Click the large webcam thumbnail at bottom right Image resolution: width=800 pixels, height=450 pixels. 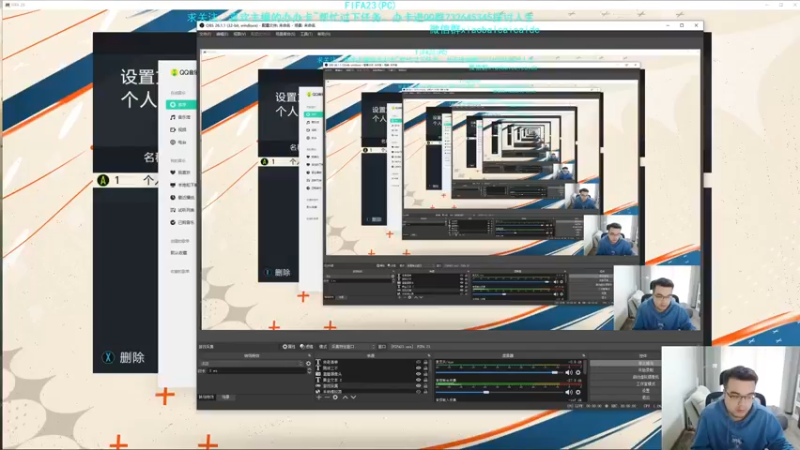click(731, 398)
